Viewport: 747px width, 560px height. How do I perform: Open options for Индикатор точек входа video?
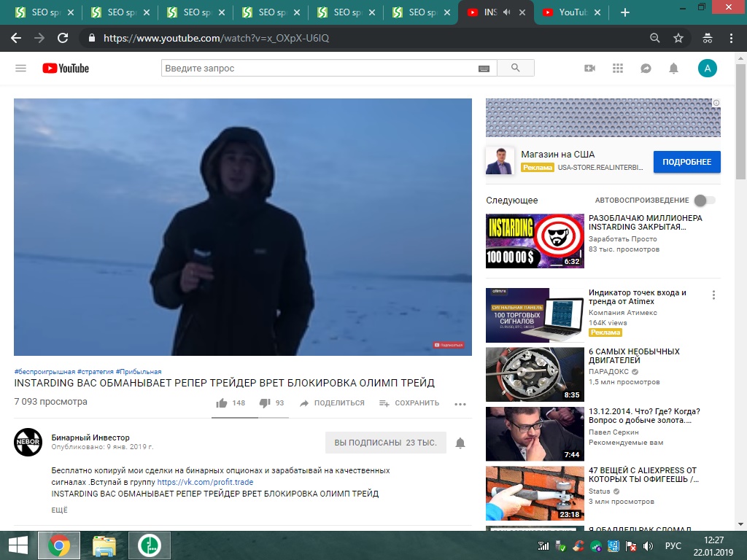tap(713, 295)
